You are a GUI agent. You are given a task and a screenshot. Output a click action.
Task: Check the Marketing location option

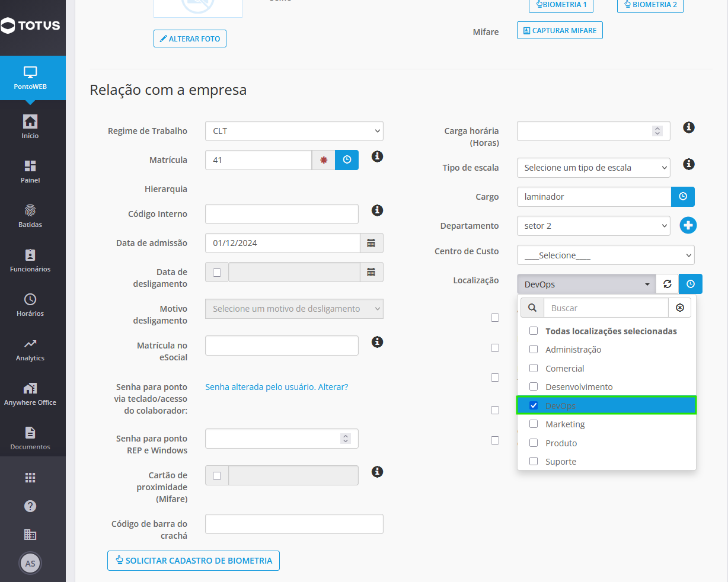[534, 424]
